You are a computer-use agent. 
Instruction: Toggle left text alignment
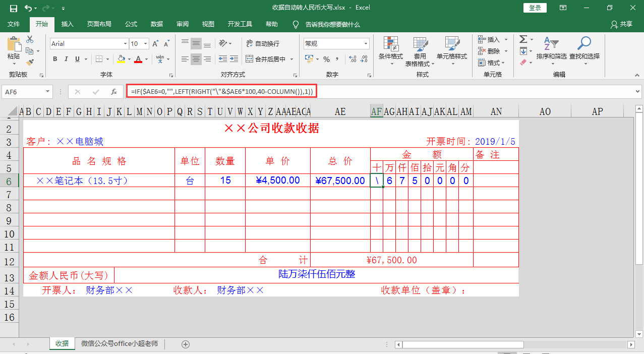click(x=185, y=59)
